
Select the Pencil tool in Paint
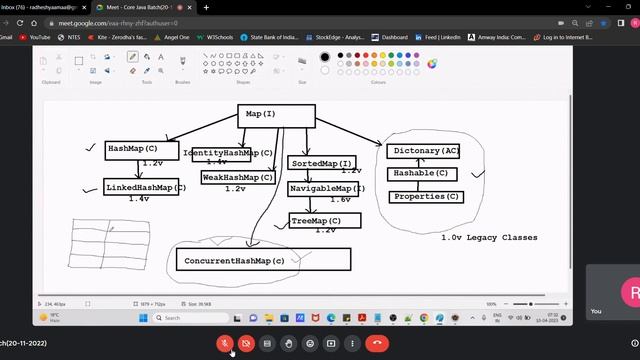[x=133, y=57]
